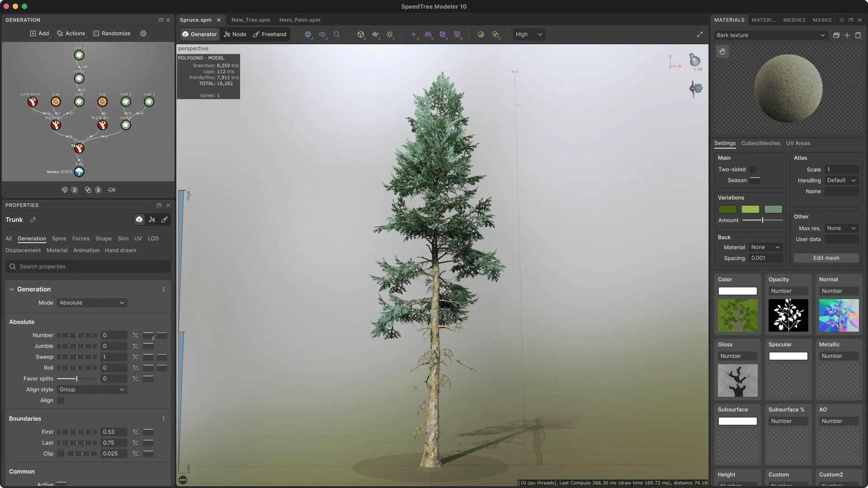Click the purple crossed-cube icon in toolbar
This screenshot has width=868, height=488.
coord(443,34)
